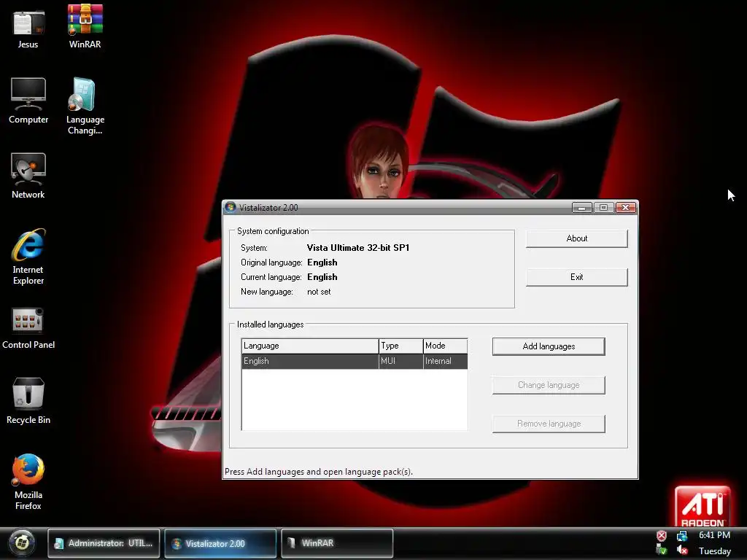Image resolution: width=747 pixels, height=560 pixels.
Task: Select the Network desktop icon
Action: pos(28,176)
